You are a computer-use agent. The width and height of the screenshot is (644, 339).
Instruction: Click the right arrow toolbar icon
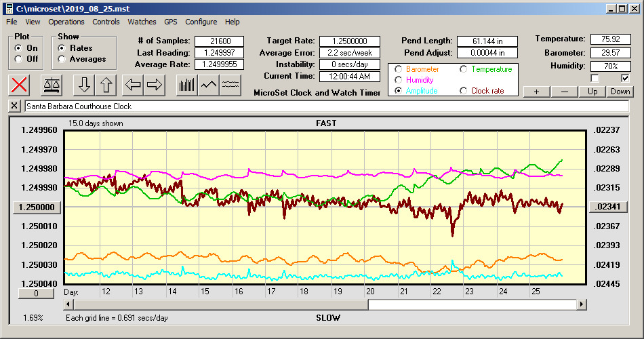point(154,85)
